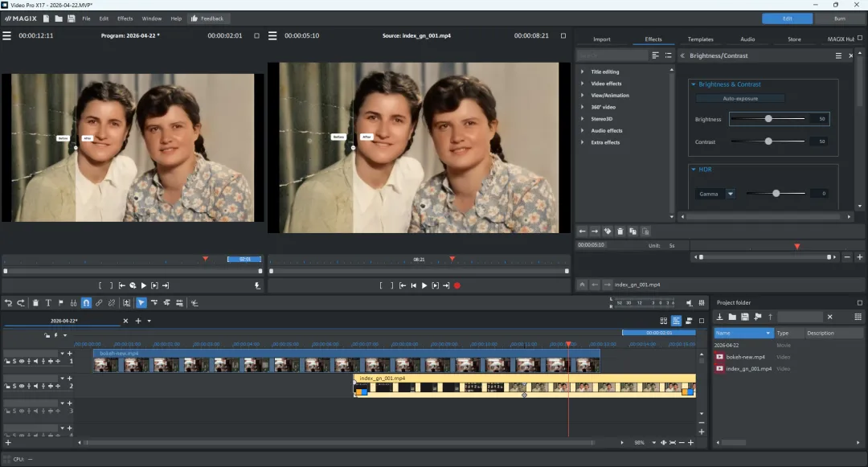
Task: Toggle solo (S) on track 2
Action: (x=14, y=387)
